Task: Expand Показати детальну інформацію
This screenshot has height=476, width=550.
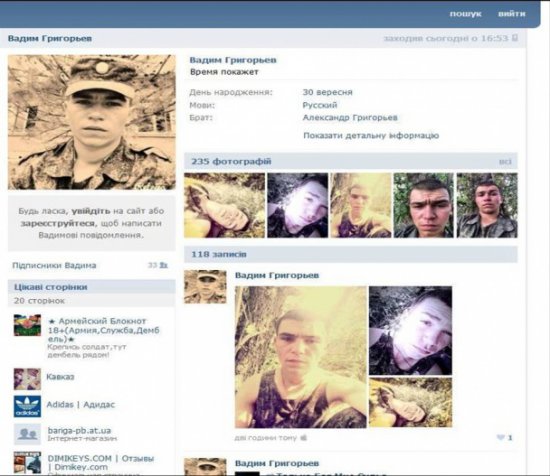Action: click(x=371, y=135)
